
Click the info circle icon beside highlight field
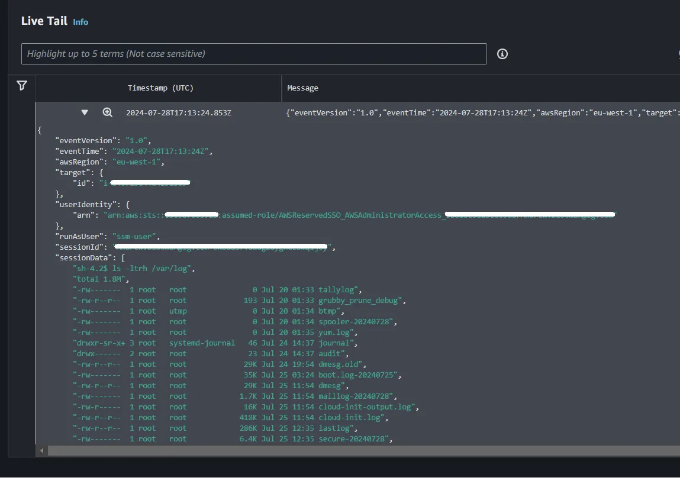[x=502, y=54]
